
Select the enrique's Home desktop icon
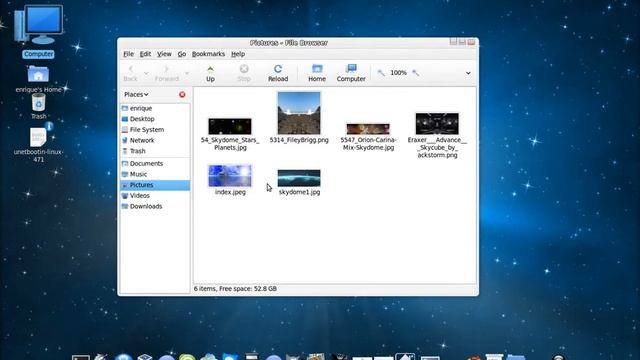point(38,79)
